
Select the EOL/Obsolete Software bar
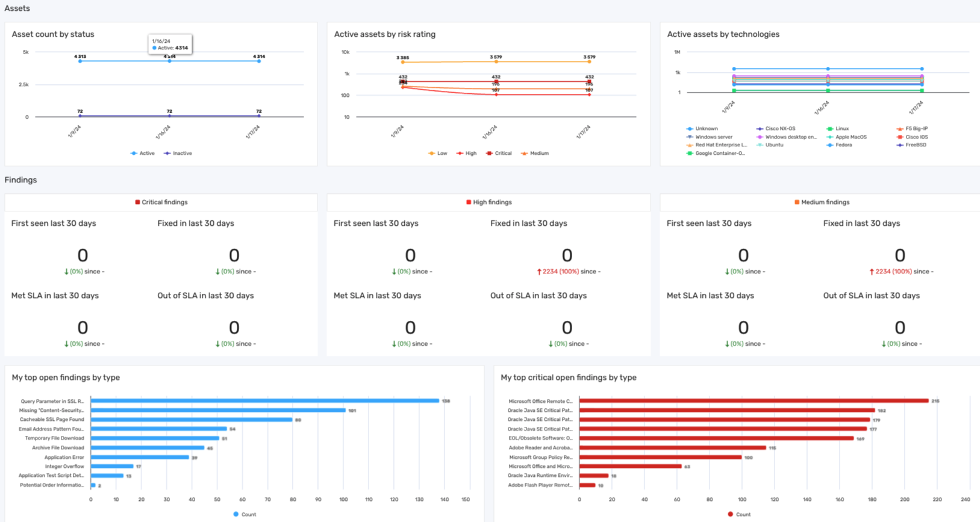click(717, 438)
